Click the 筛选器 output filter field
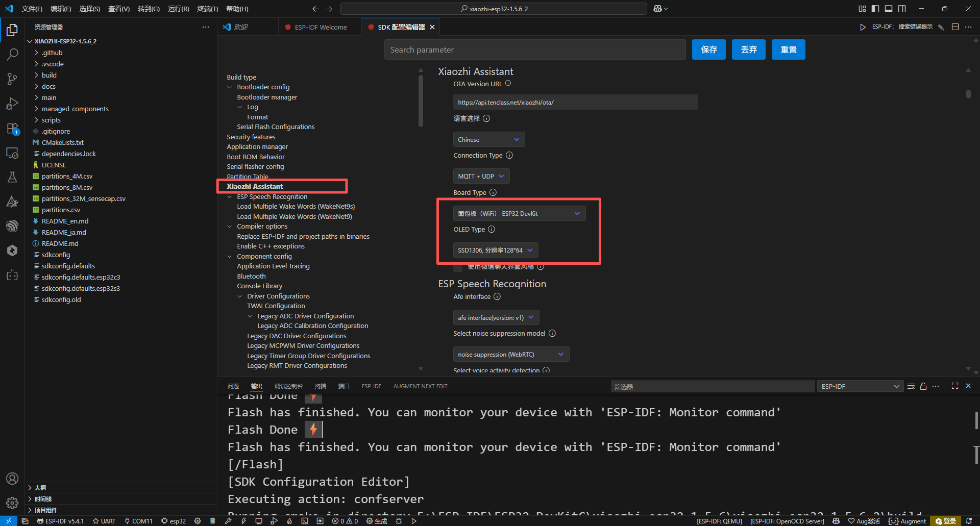980x526 pixels. tap(713, 387)
